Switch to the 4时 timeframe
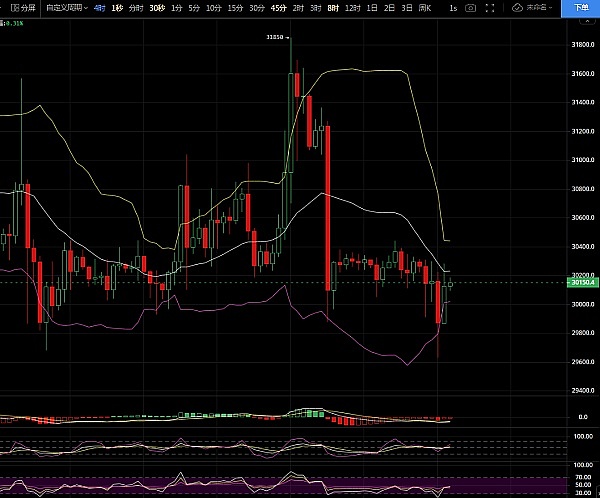The width and height of the screenshot is (600, 498). pos(99,8)
